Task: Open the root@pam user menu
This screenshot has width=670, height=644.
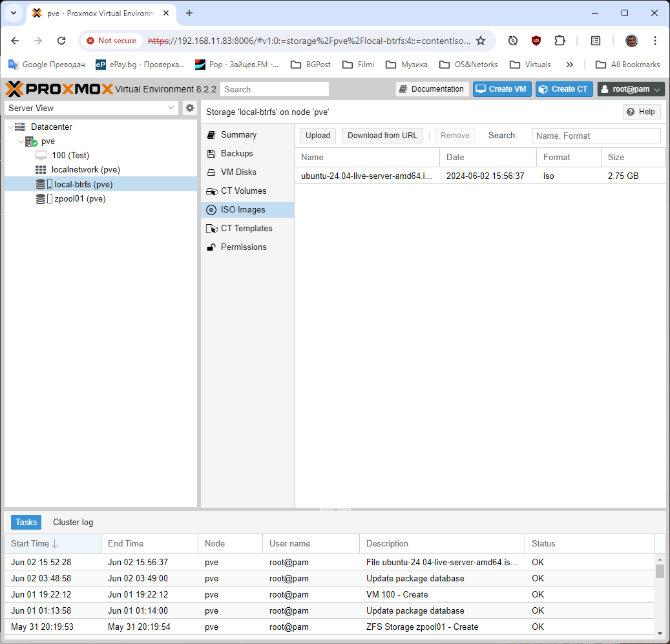Action: pos(631,89)
